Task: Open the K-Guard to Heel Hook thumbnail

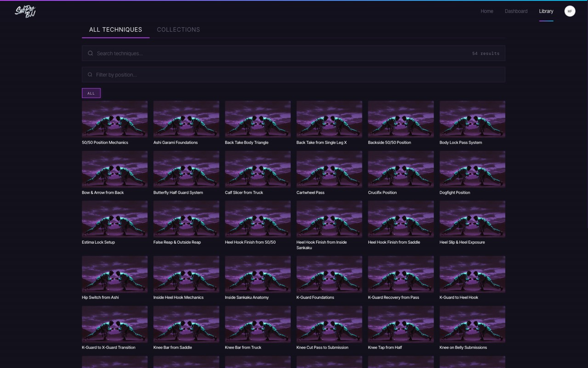Action: (x=472, y=274)
